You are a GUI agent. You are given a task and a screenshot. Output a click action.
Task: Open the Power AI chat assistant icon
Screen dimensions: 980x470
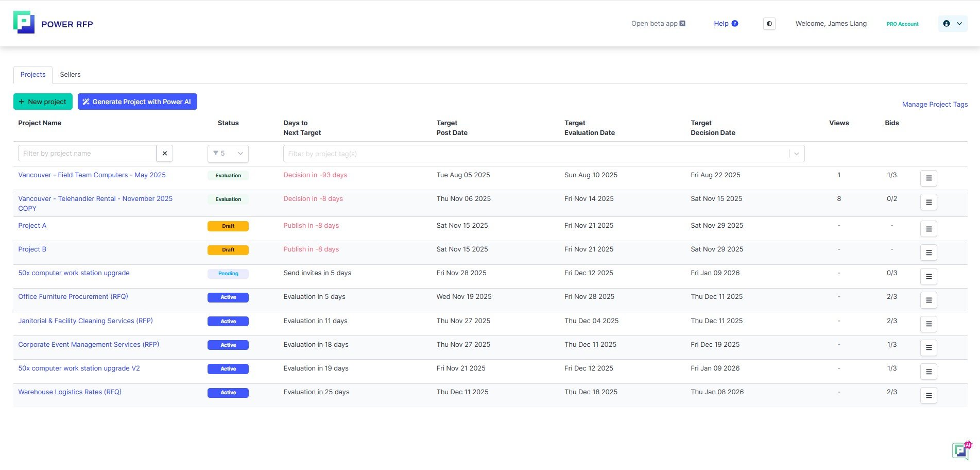pyautogui.click(x=960, y=450)
